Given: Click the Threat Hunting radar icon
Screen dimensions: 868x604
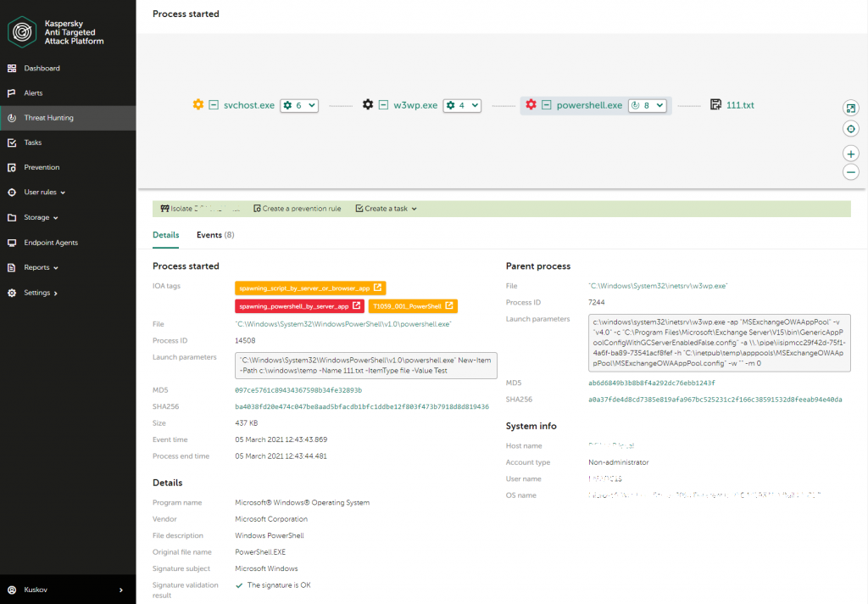Looking at the screenshot, I should click(12, 118).
